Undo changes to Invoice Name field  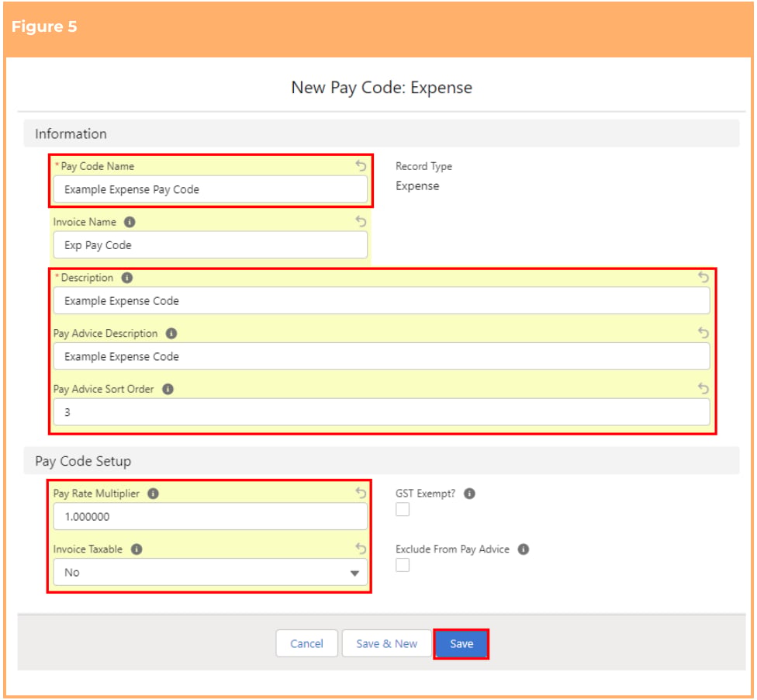[x=361, y=221]
